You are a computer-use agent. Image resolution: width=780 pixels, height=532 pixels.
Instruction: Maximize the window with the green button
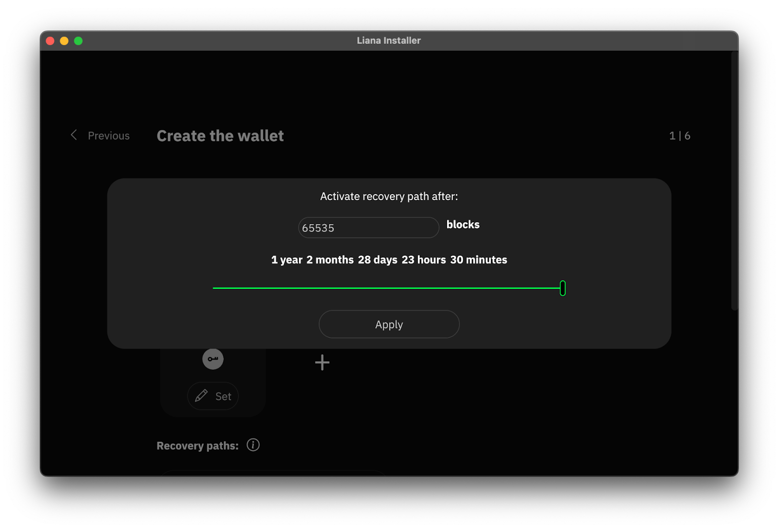pos(78,41)
